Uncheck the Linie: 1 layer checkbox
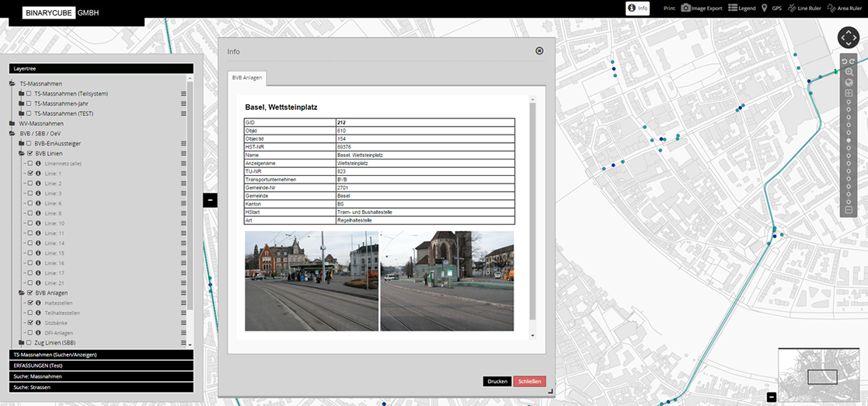 click(x=30, y=173)
